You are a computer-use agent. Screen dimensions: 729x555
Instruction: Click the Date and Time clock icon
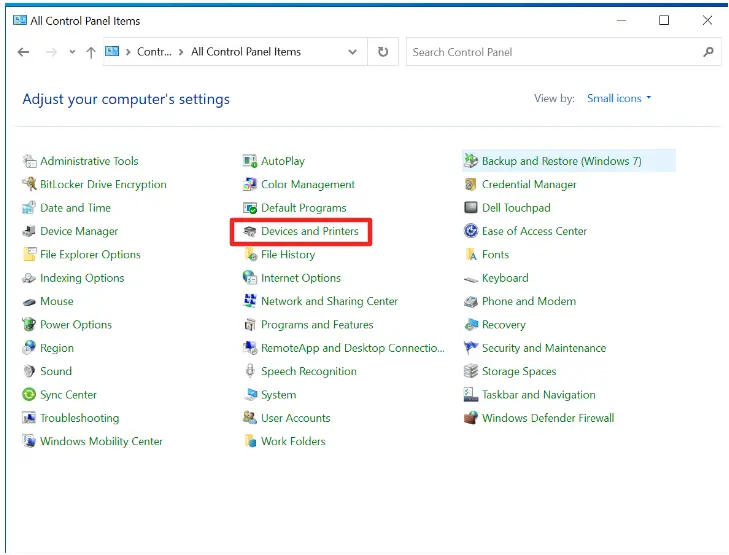(29, 208)
